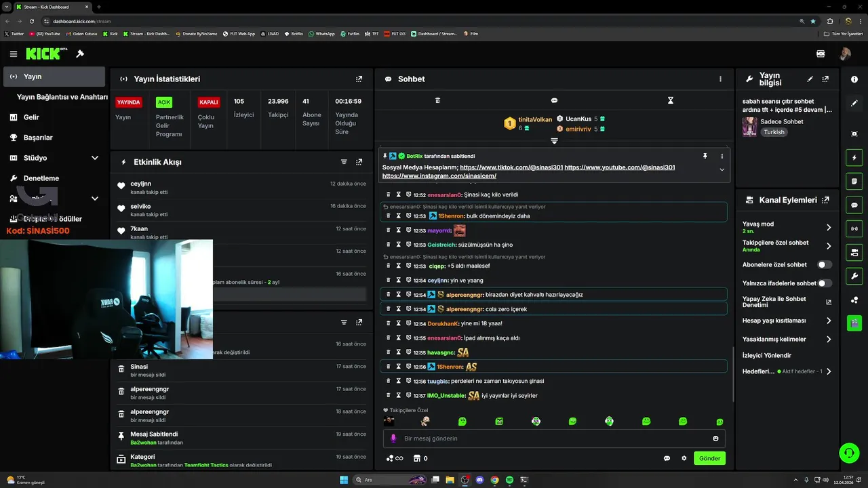Open Spotify from the taskbar
The image size is (868, 488).
(x=509, y=480)
